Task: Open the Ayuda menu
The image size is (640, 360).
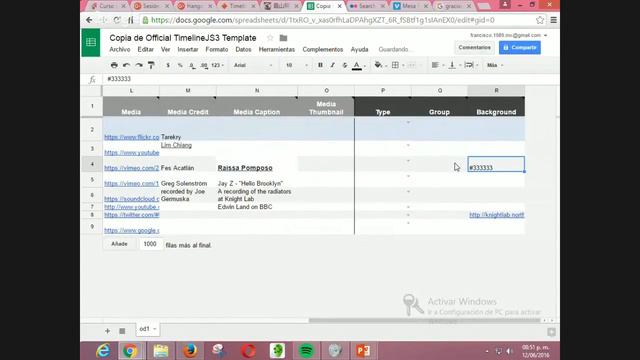Action: click(x=359, y=49)
